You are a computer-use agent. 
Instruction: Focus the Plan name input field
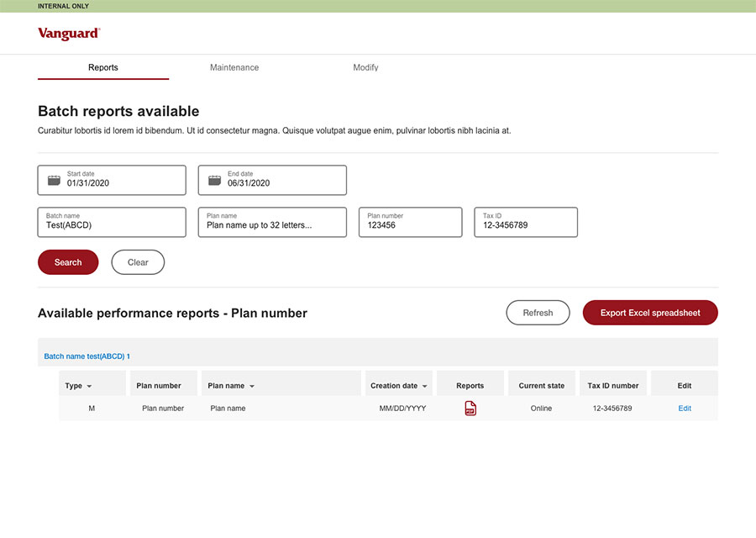tap(272, 222)
